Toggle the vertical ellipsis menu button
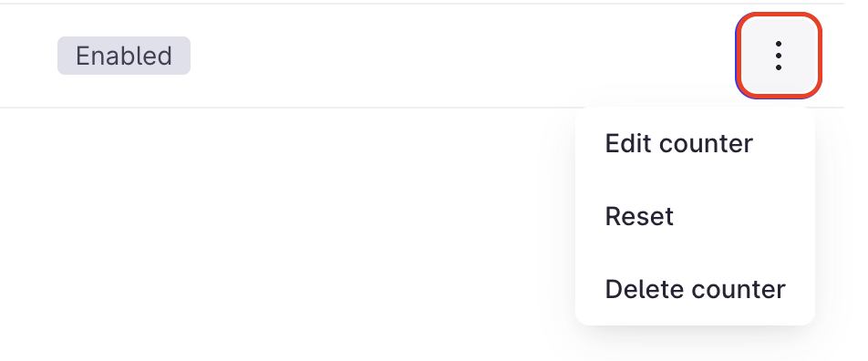The width and height of the screenshot is (868, 361). pos(779,56)
